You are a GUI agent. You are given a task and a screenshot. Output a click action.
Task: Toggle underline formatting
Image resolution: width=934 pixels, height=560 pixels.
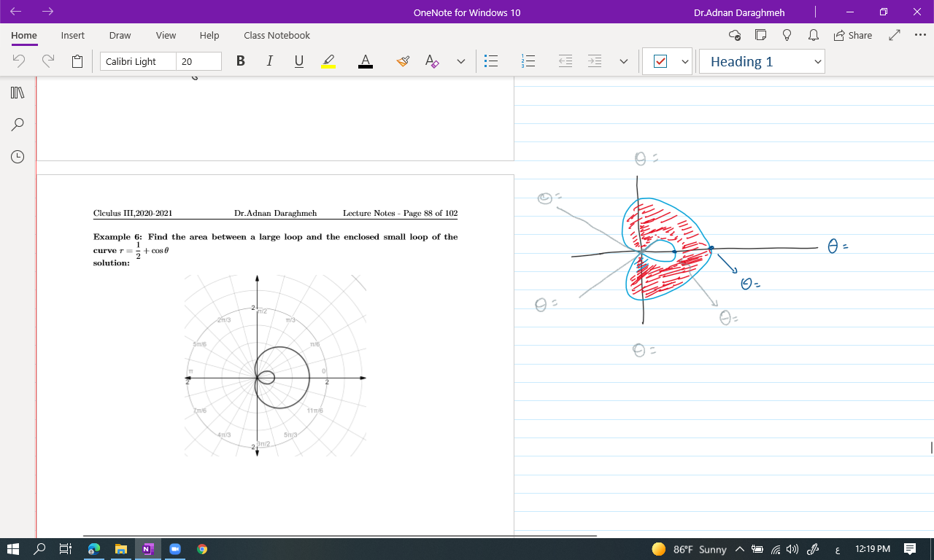coord(299,62)
